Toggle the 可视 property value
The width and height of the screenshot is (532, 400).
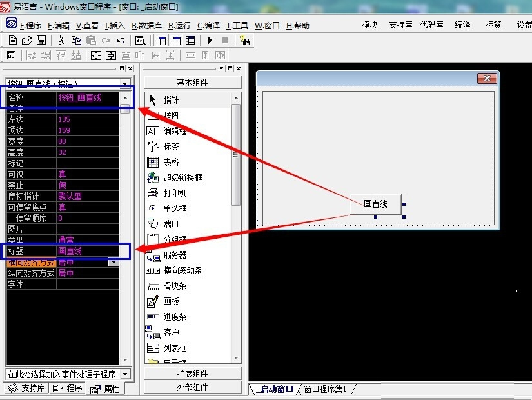(87, 174)
